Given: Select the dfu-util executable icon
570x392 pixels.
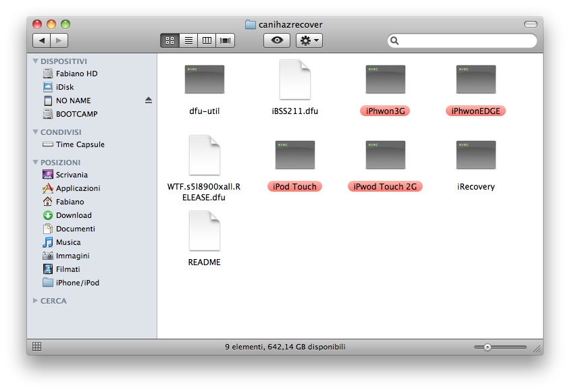Looking at the screenshot, I should tap(205, 80).
